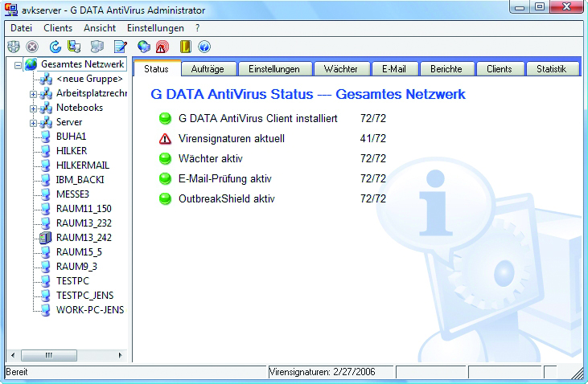The image size is (588, 384).
Task: Expand the Server group
Action: [33, 122]
